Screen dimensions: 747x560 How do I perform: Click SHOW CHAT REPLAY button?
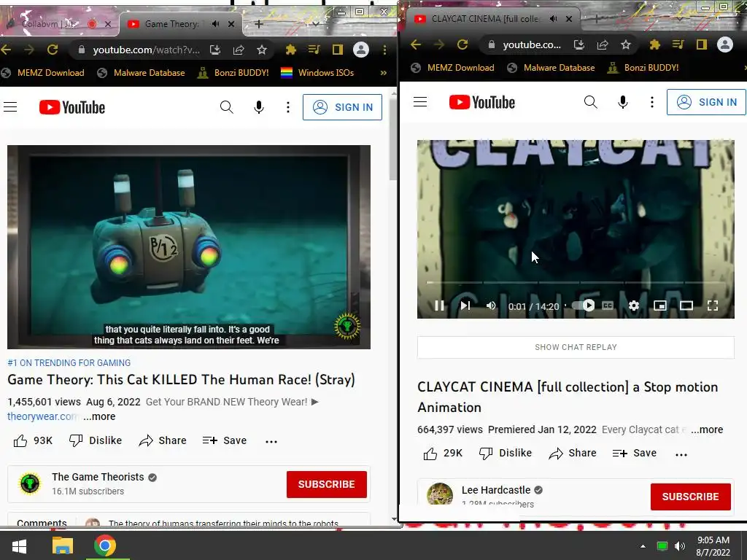pyautogui.click(x=576, y=347)
